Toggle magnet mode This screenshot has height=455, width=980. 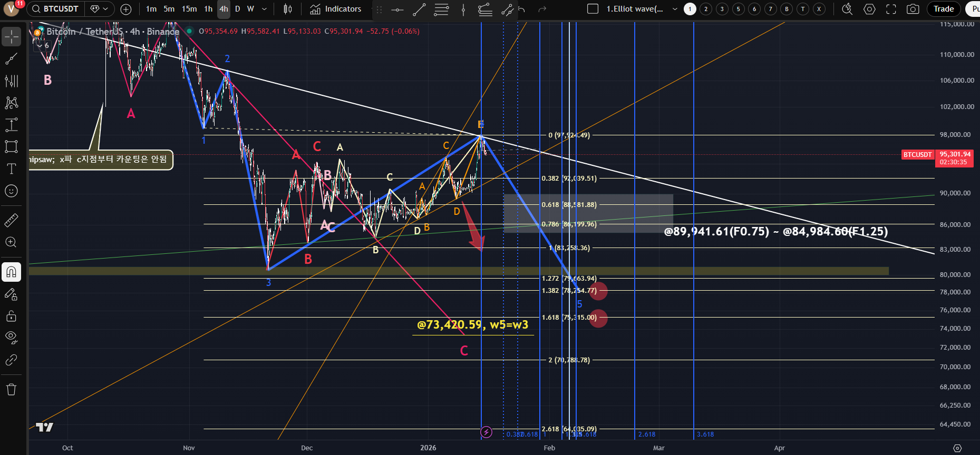pos(12,272)
